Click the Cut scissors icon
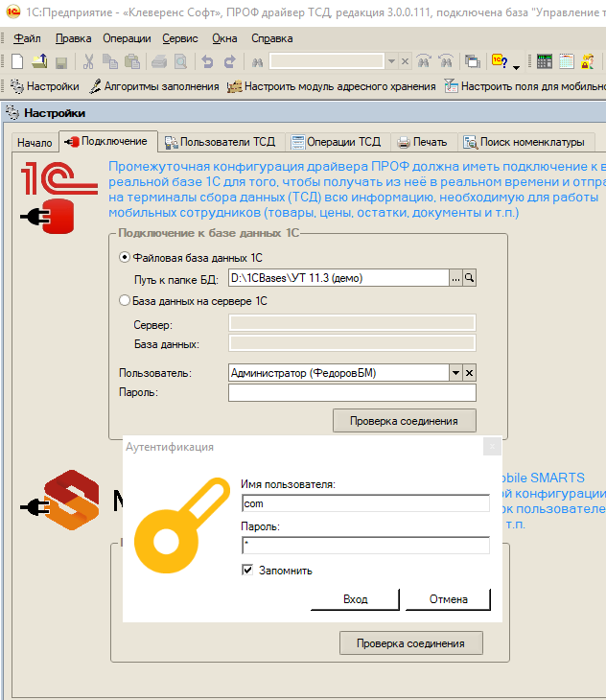The image size is (606, 700). pyautogui.click(x=88, y=61)
